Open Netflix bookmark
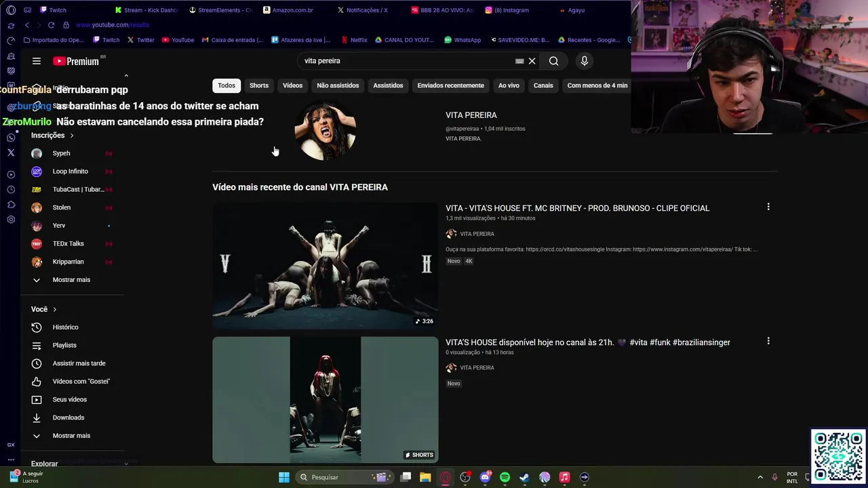This screenshot has height=488, width=868. click(354, 40)
